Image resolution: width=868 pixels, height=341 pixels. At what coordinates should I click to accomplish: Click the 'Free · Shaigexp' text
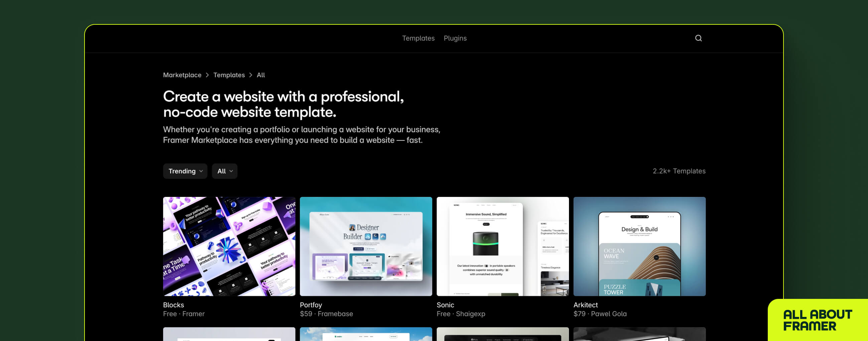click(461, 314)
